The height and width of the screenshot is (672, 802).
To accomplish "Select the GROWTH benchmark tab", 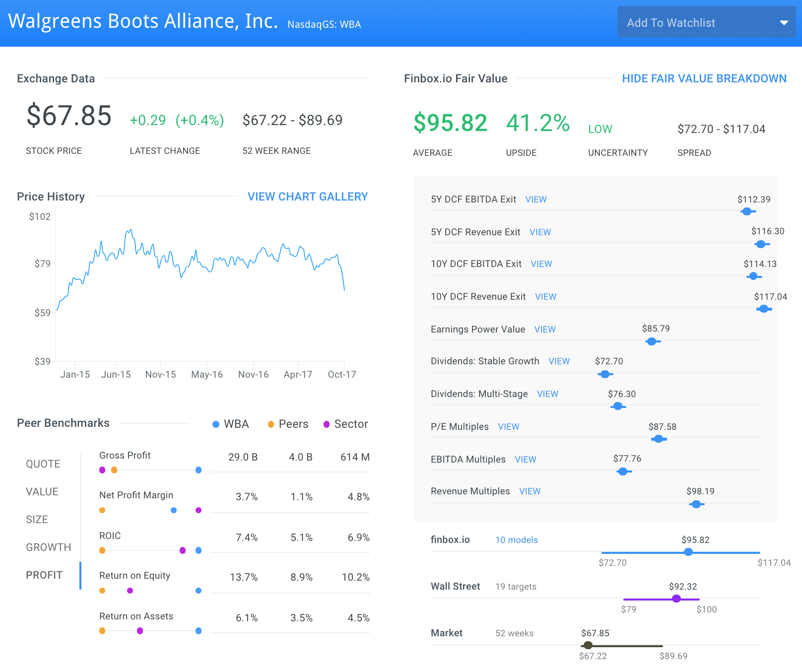I will point(49,547).
